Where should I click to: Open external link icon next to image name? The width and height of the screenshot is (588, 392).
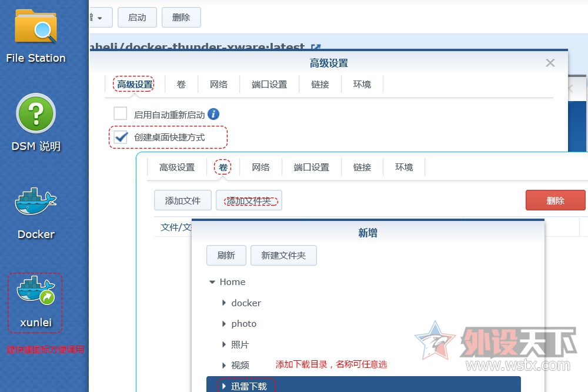316,47
